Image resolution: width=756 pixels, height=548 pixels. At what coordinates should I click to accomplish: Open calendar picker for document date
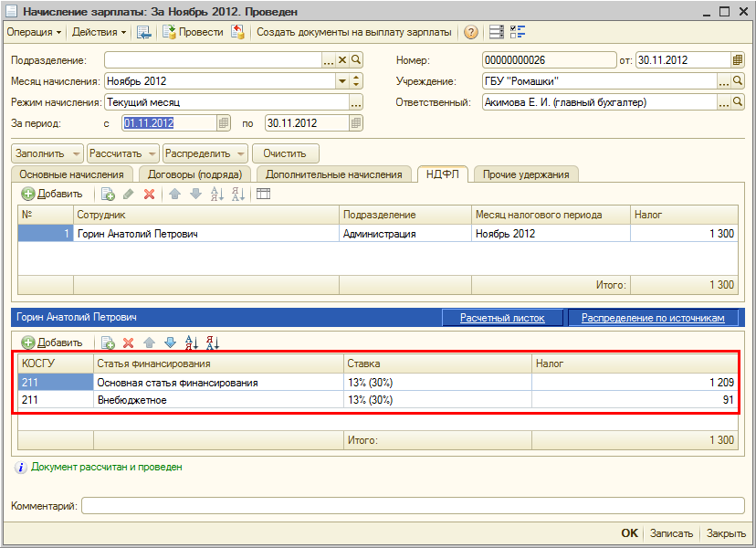[737, 60]
